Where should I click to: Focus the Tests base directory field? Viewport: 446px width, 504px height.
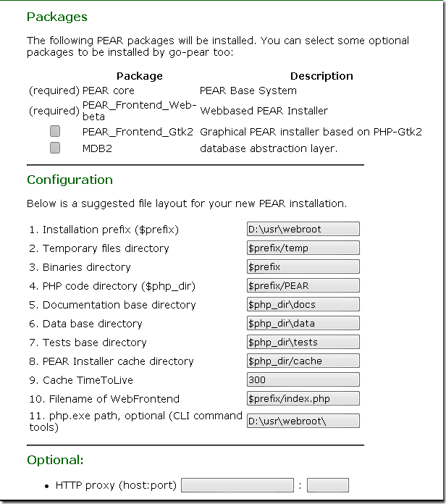[x=303, y=343]
